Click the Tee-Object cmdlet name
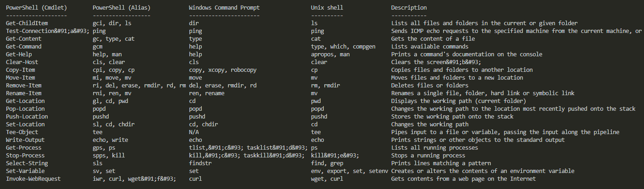The width and height of the screenshot is (644, 189). point(22,132)
